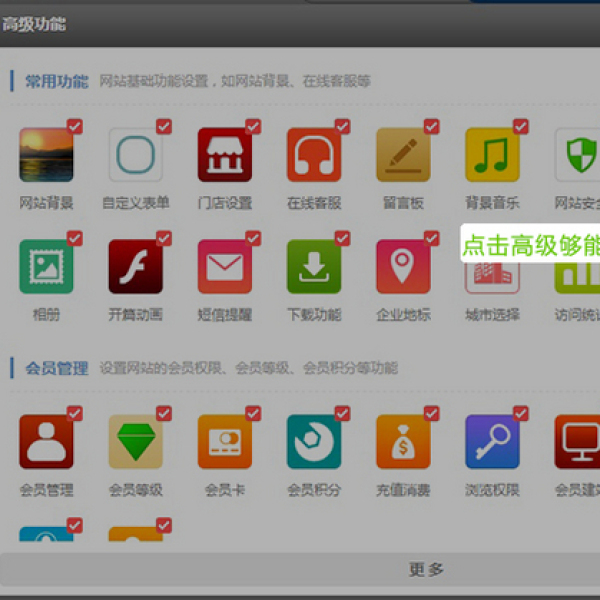Open the 开篇动画 flash icon

(135, 266)
